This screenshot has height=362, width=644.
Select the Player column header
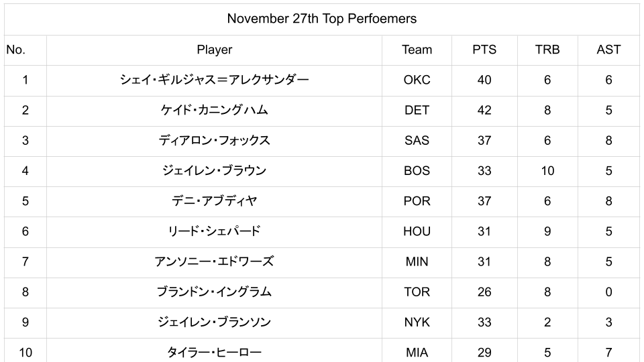point(214,50)
